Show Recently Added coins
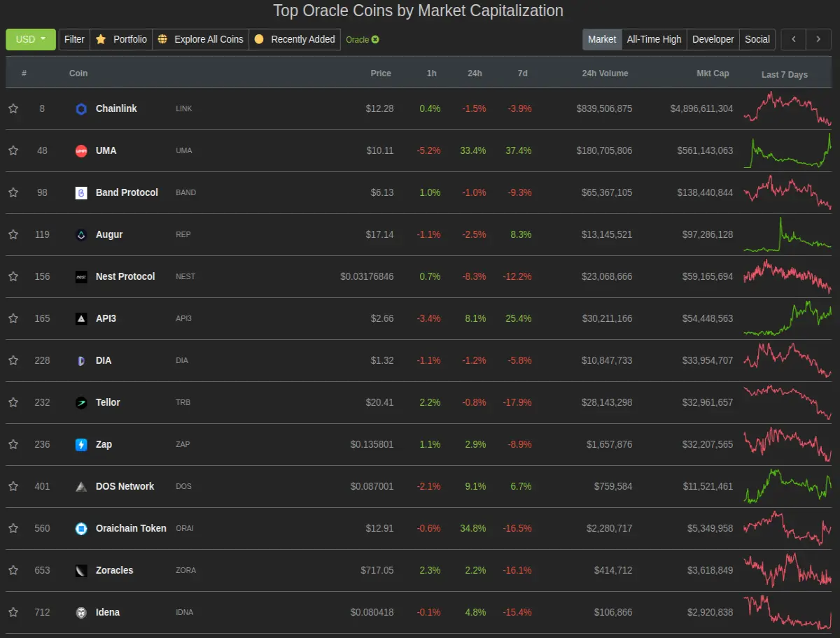The width and height of the screenshot is (840, 638). coord(295,39)
